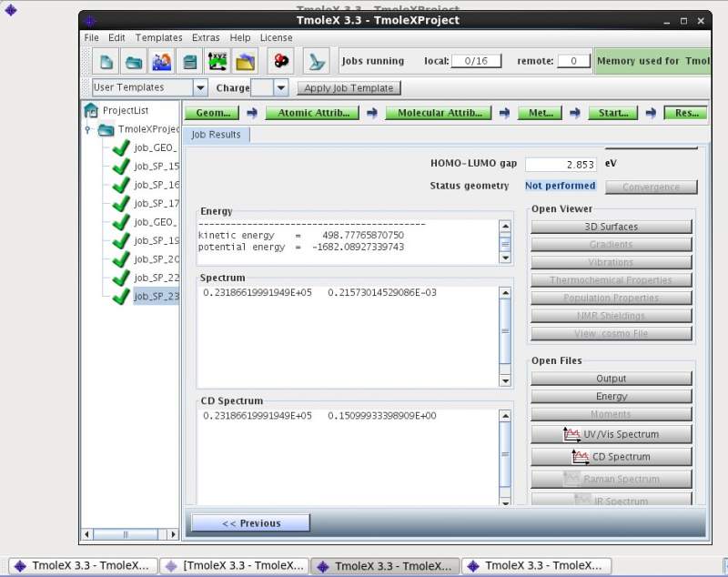Click the ProjectList home icon

[x=91, y=110]
